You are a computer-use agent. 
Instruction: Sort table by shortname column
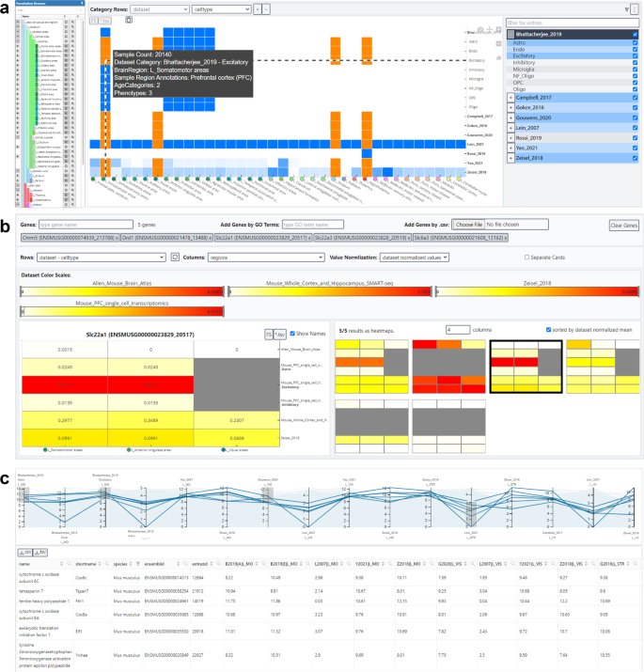100,564
